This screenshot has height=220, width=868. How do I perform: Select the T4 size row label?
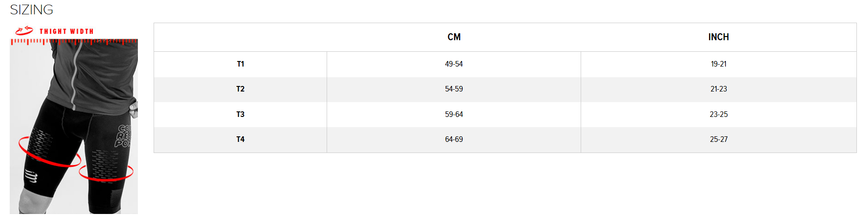pos(241,139)
